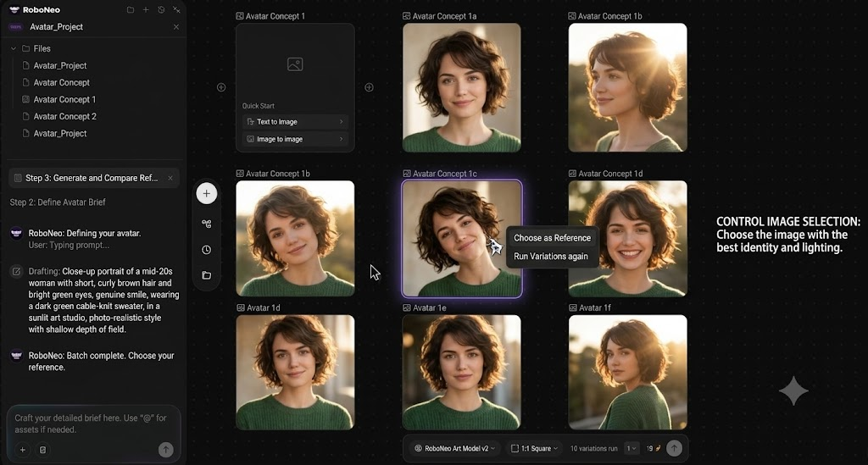
Task: Click the image icon beside Avatar Concept 1a label
Action: click(x=406, y=16)
